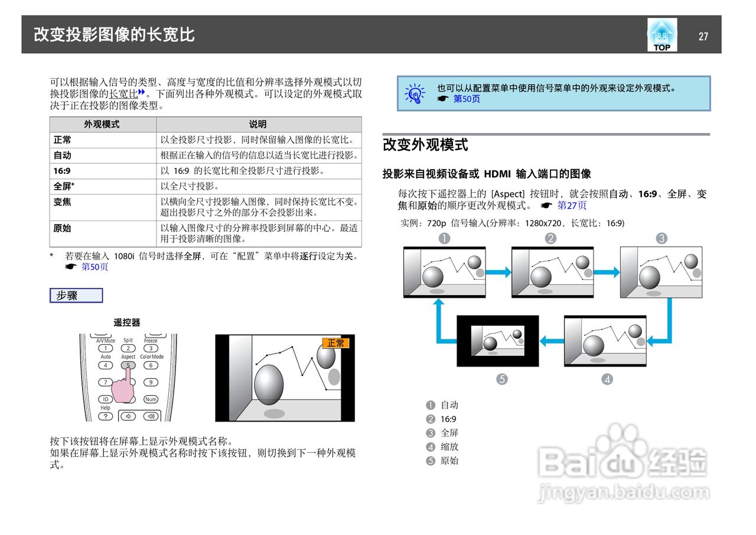The image size is (756, 535).
Task: Click the number 9 button on remote
Action: pyautogui.click(x=151, y=382)
